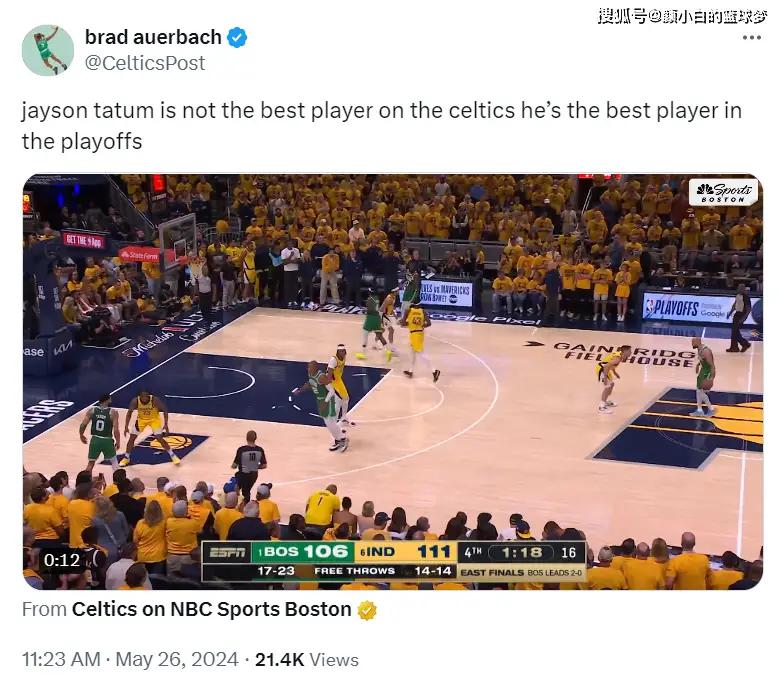Click the tweet timestamp 11:23 AM May 26, 2024
782x691 pixels.
(130, 659)
